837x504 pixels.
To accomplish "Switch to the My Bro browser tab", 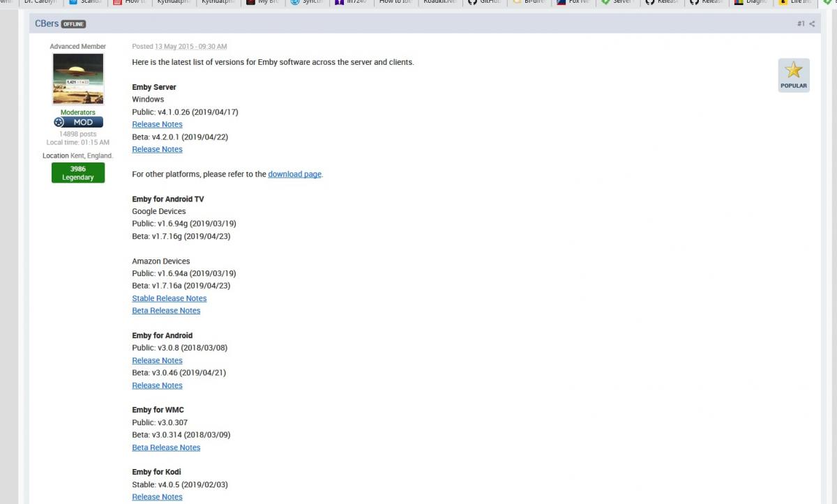I will pos(263,3).
